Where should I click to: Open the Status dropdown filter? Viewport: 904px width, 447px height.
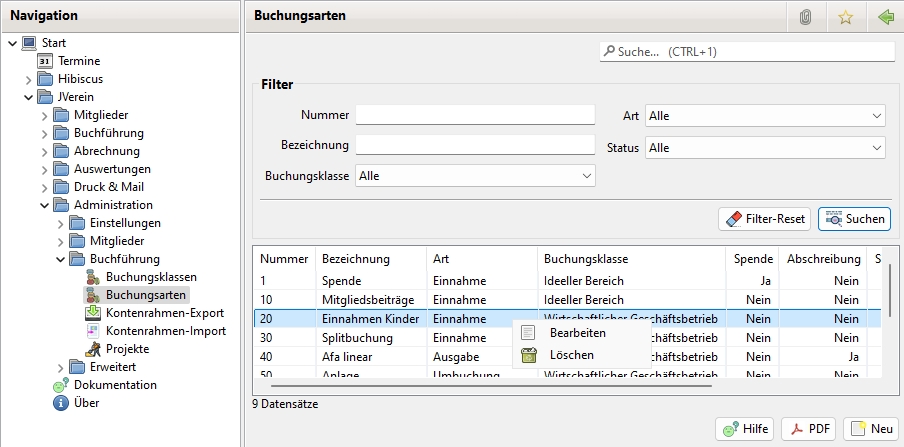tap(765, 148)
